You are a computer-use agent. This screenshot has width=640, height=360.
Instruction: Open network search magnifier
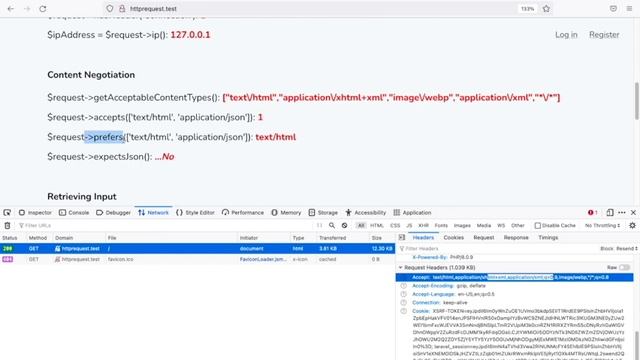(332, 225)
